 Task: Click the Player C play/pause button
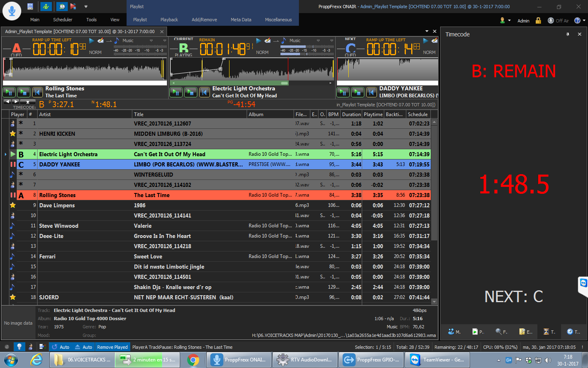343,92
